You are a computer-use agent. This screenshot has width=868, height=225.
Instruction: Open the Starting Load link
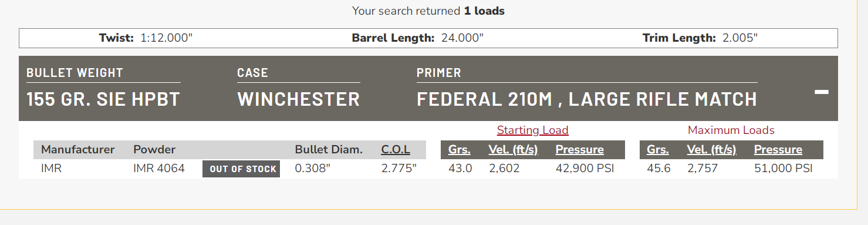point(532,130)
